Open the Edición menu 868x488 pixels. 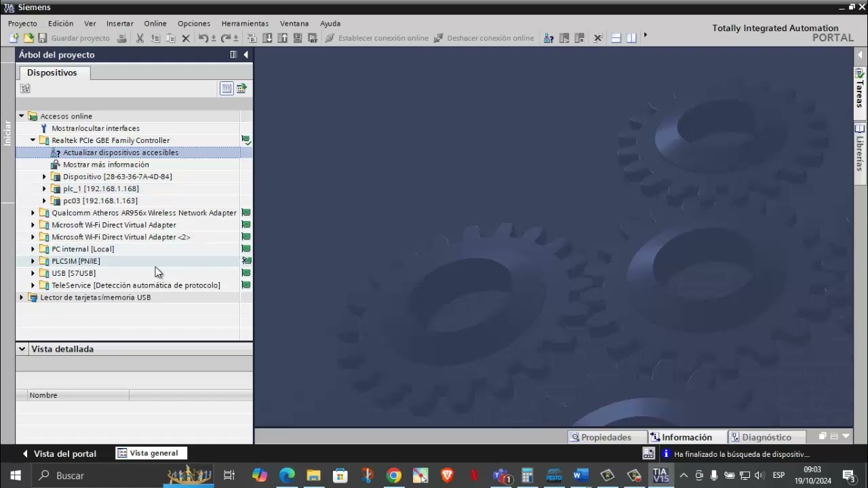tap(60, 23)
